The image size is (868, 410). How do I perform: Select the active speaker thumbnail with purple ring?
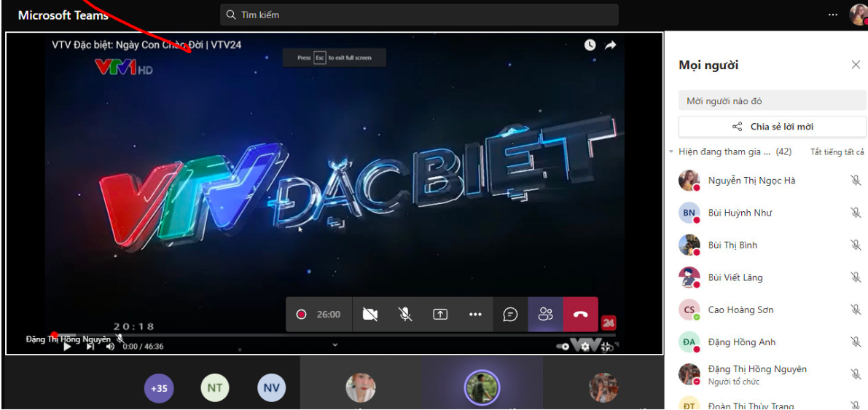(x=482, y=387)
